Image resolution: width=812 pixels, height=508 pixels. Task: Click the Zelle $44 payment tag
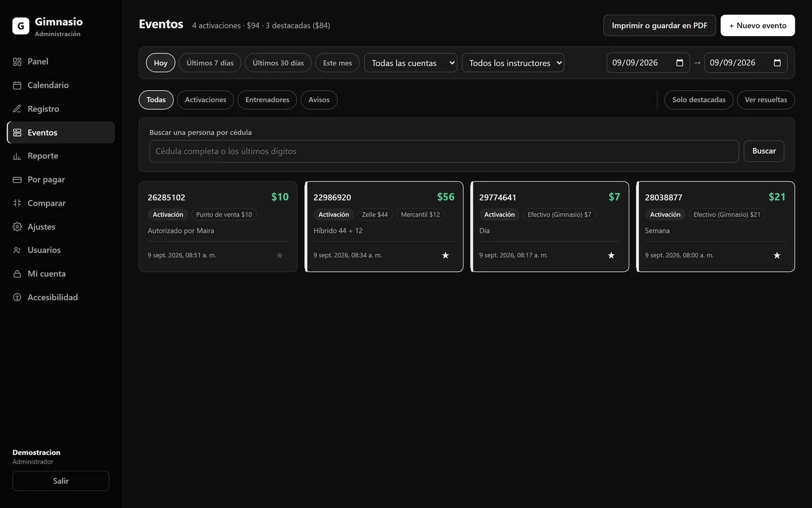click(375, 215)
